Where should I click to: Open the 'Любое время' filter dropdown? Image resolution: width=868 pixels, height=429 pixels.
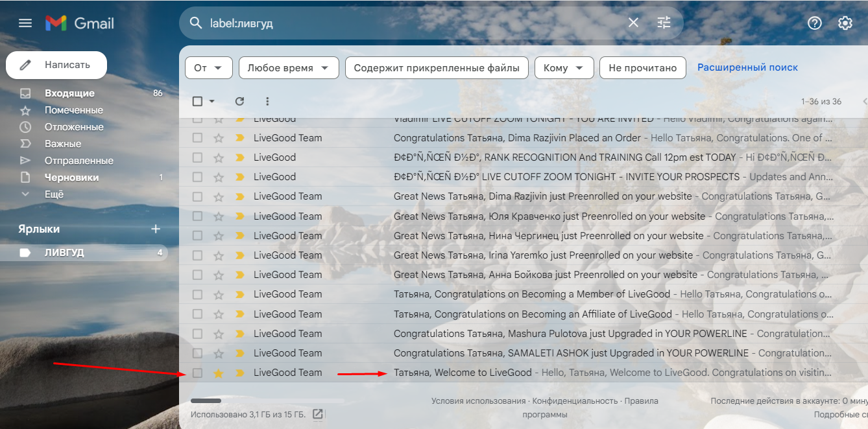point(289,68)
